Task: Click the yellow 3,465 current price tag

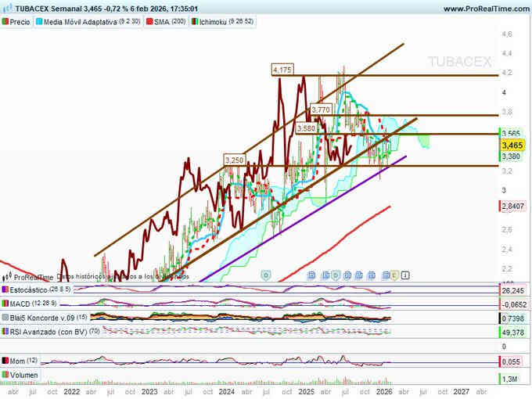Action: pos(512,146)
